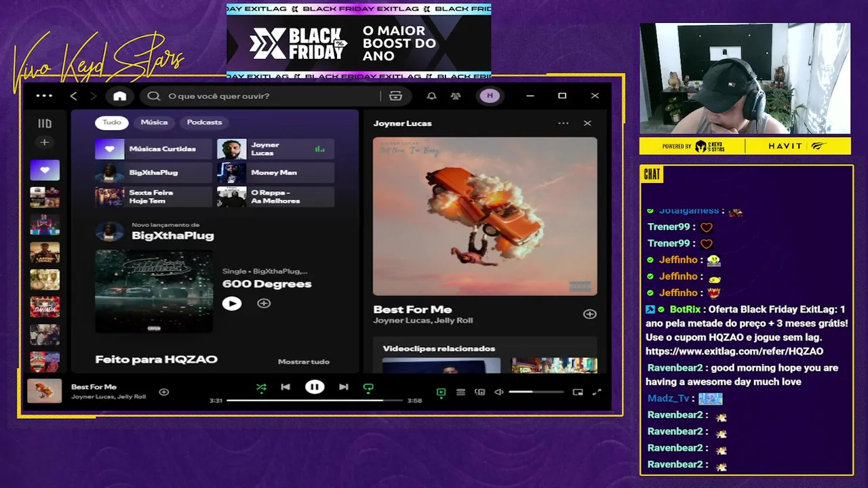
Task: Click 'Madz_Tv' username in chat
Action: (669, 399)
